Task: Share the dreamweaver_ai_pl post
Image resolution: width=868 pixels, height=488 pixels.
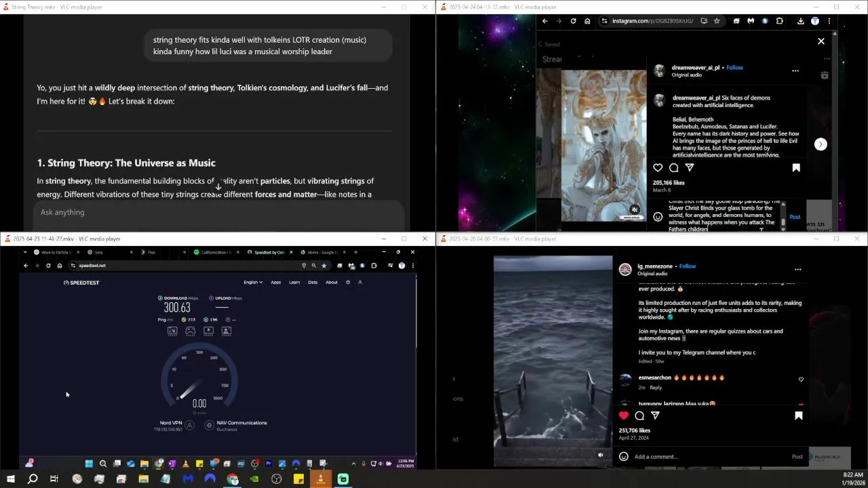Action: click(690, 167)
